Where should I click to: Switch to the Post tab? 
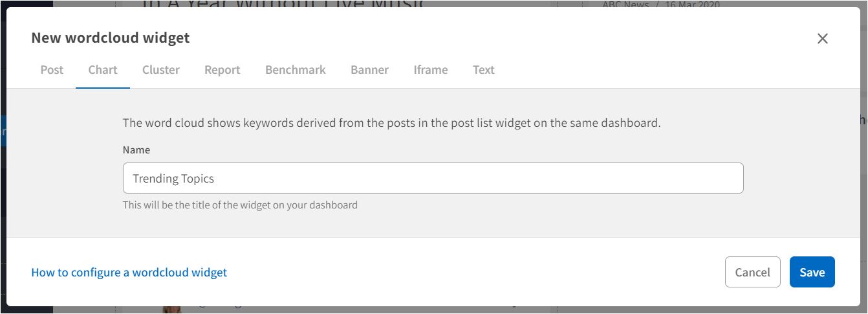(x=52, y=70)
